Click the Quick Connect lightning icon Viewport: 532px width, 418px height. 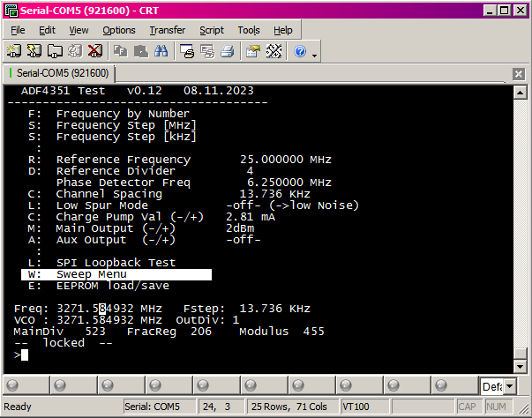click(x=34, y=51)
